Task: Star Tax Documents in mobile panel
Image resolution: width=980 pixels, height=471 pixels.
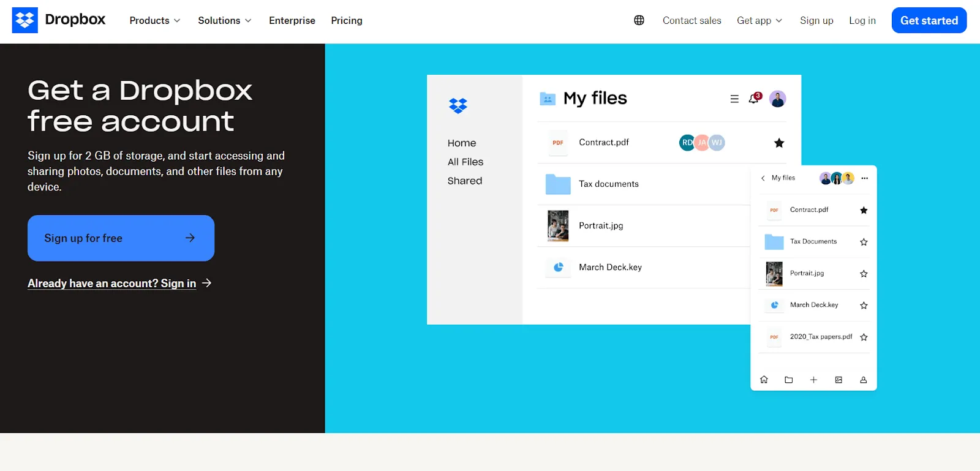Action: coord(864,242)
